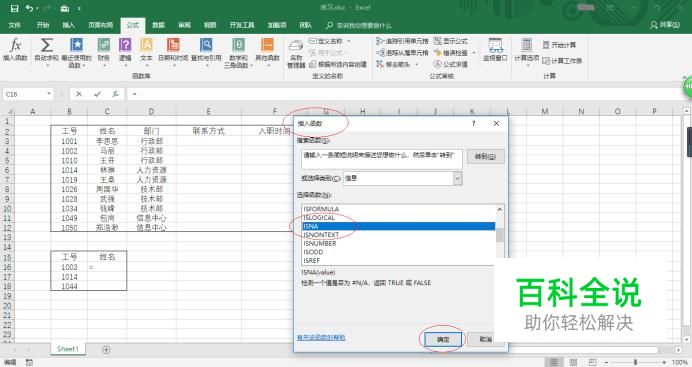Screen dimensions: 692x367
Task: Open the Financial (财务) functions library
Action: [104, 52]
